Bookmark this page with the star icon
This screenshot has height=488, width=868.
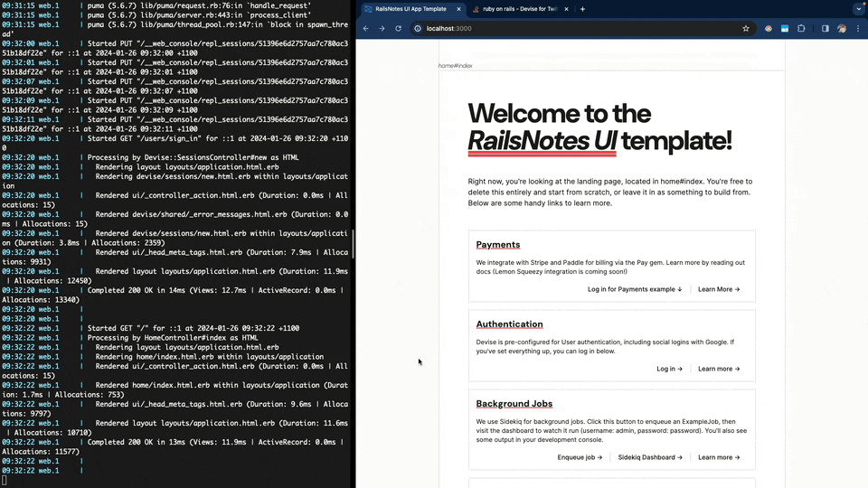(x=746, y=28)
